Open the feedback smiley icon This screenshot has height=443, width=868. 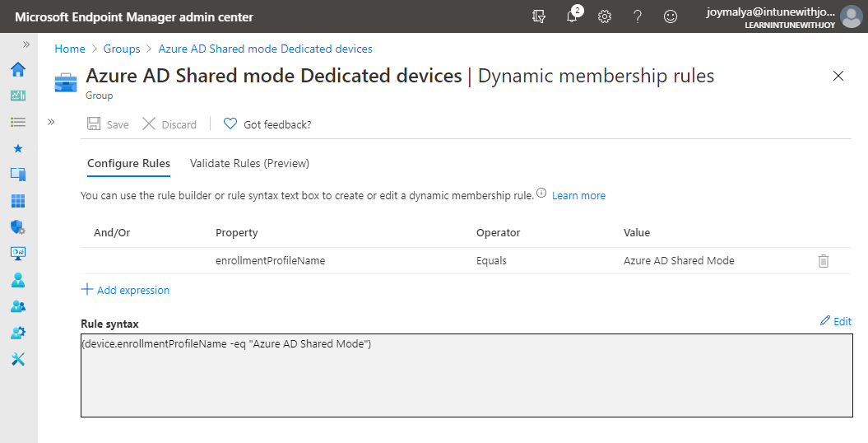671,16
